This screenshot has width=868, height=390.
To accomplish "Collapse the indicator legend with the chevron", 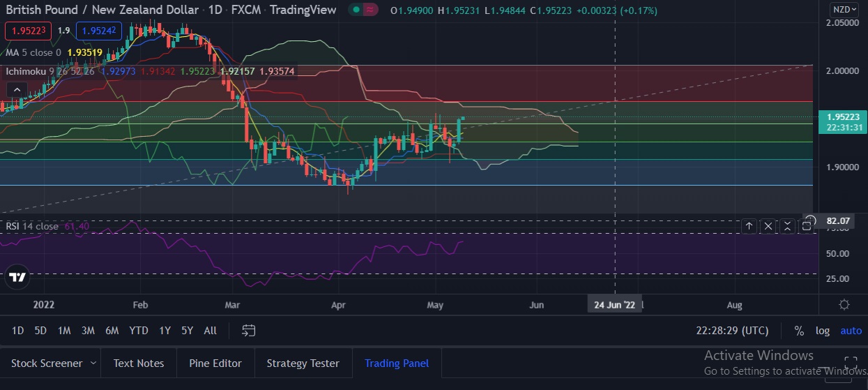I will [x=16, y=89].
